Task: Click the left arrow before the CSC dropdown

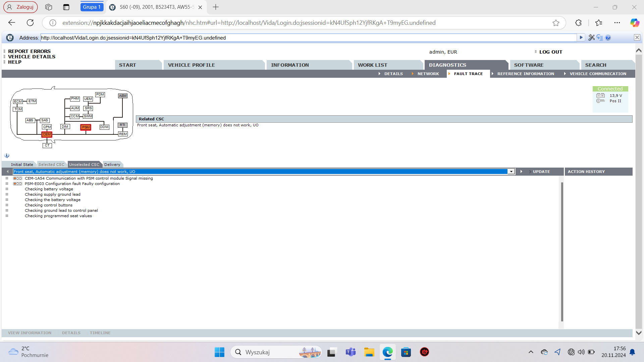Action: 7,172
